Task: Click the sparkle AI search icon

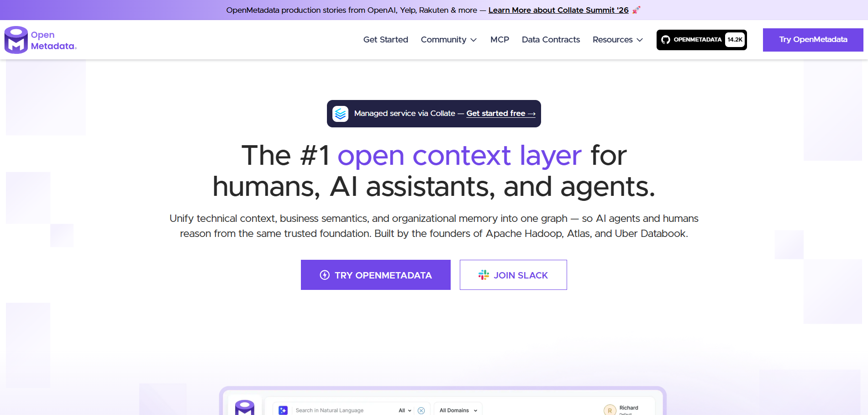Action: pyautogui.click(x=283, y=410)
